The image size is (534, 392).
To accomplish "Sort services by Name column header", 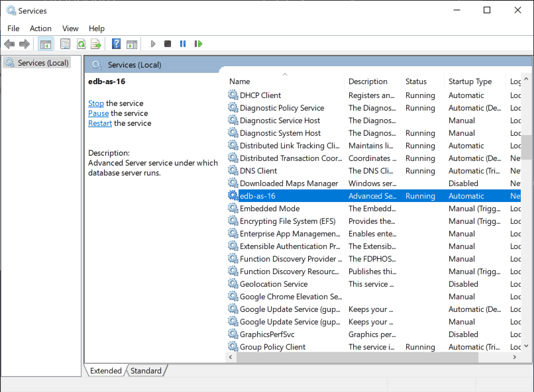I will pos(240,81).
